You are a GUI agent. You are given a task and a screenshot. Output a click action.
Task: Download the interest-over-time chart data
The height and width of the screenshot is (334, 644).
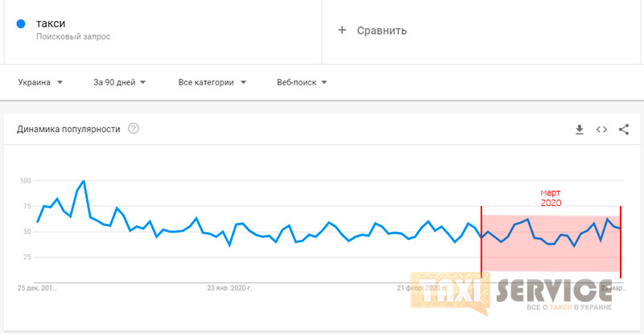point(579,130)
